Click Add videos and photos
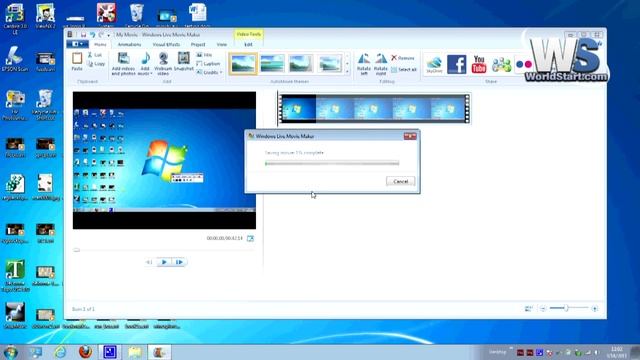Screen dimensions: 640x360 tap(123, 63)
